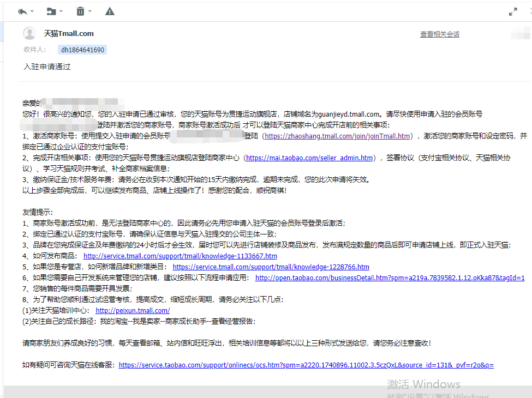Report spam with the warning triangle icon
Image resolution: width=532 pixels, height=398 pixels.
tap(110, 12)
